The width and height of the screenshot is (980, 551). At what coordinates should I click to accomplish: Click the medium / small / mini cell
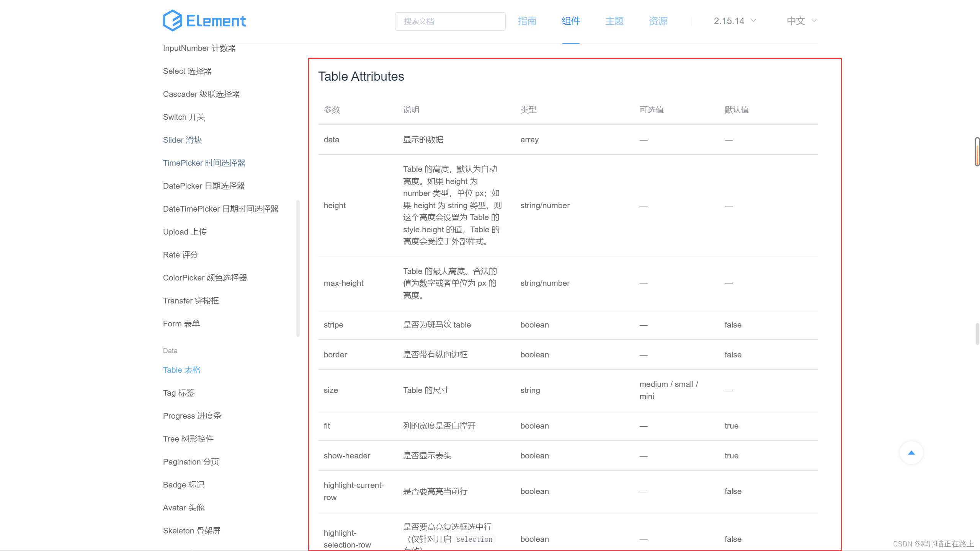point(668,390)
